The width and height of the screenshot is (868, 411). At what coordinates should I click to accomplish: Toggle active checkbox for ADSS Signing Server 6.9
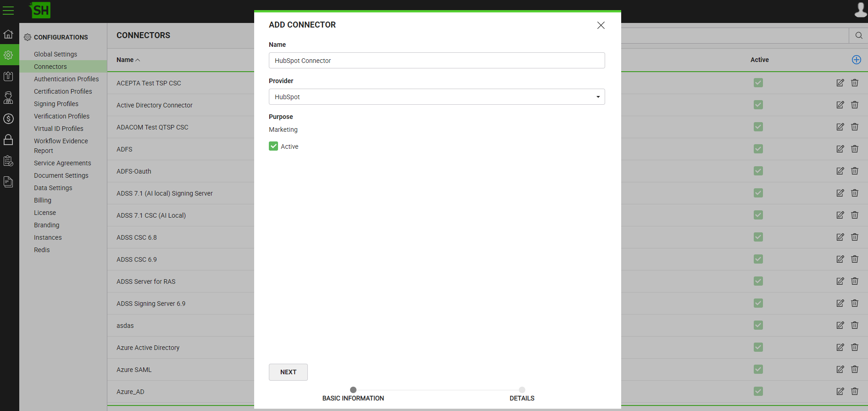coord(758,303)
